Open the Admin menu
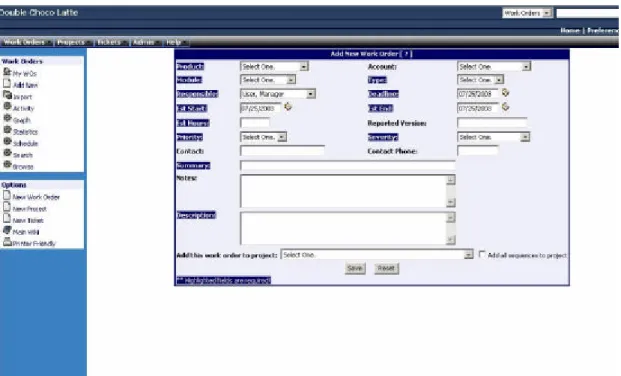 tap(145, 42)
